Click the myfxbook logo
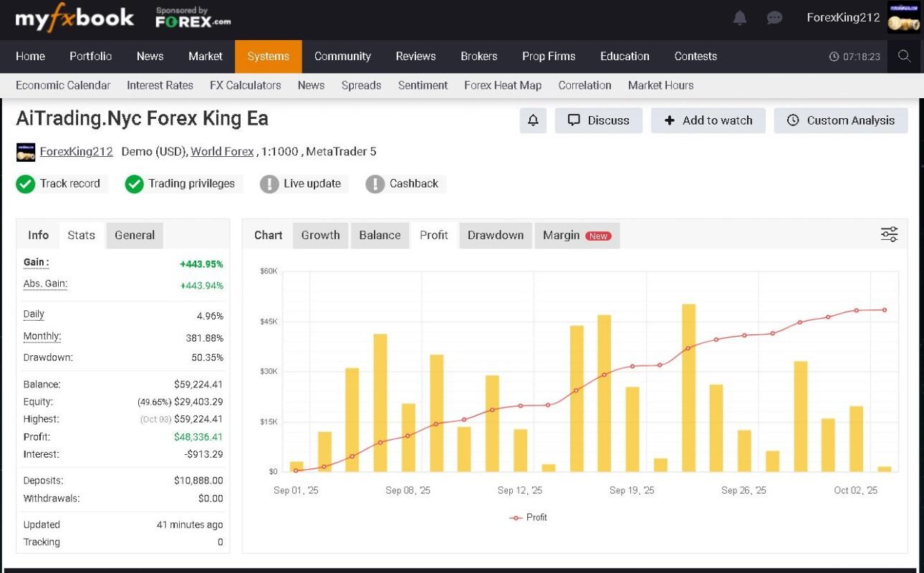The image size is (924, 573). click(x=74, y=19)
